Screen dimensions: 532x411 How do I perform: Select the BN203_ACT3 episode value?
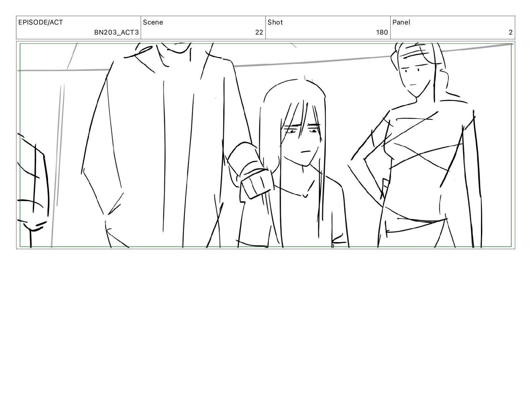pyautogui.click(x=116, y=33)
